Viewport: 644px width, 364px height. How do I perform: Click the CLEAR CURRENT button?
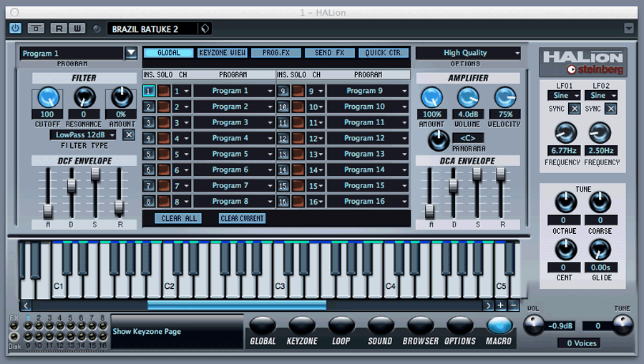tap(242, 218)
